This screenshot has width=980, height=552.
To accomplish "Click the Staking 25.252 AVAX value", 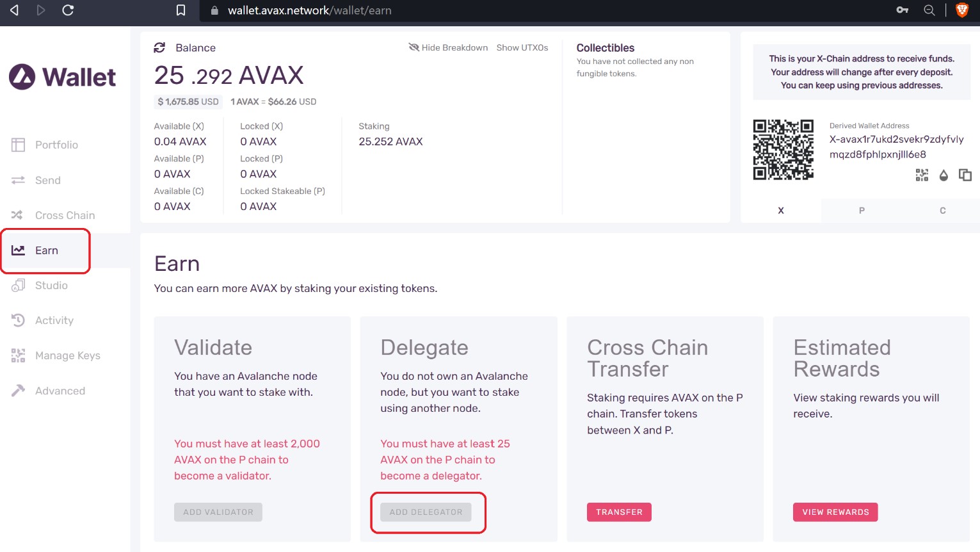I will [x=390, y=142].
